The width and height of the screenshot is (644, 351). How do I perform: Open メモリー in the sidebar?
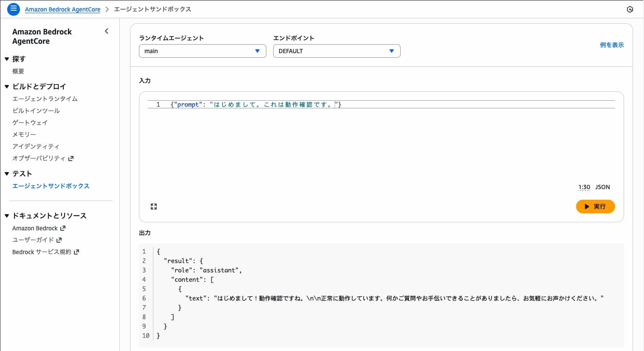coord(24,134)
